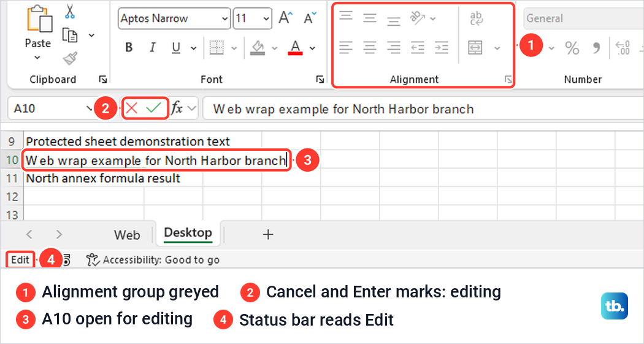The width and height of the screenshot is (644, 344).
Task: Confirm entry with green checkmark
Action: tap(153, 109)
